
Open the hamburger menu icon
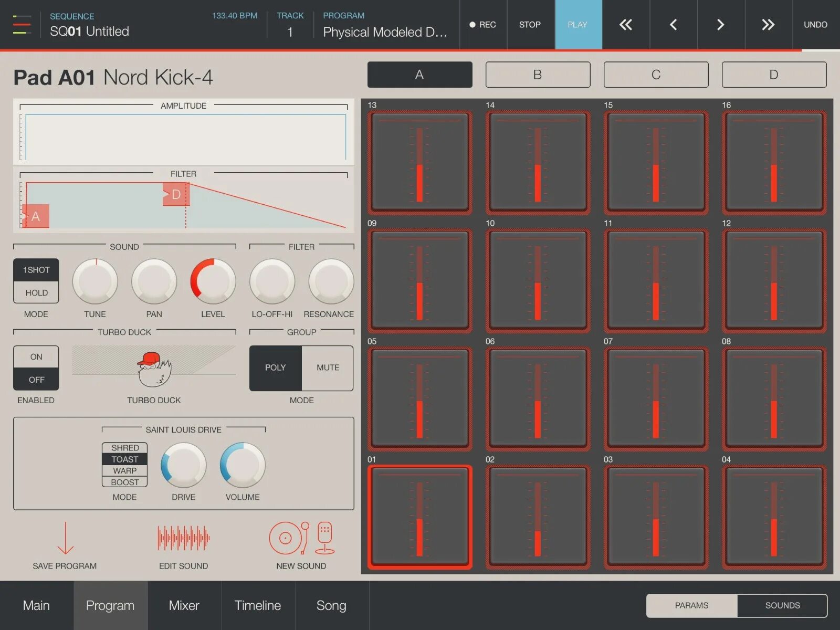(22, 24)
